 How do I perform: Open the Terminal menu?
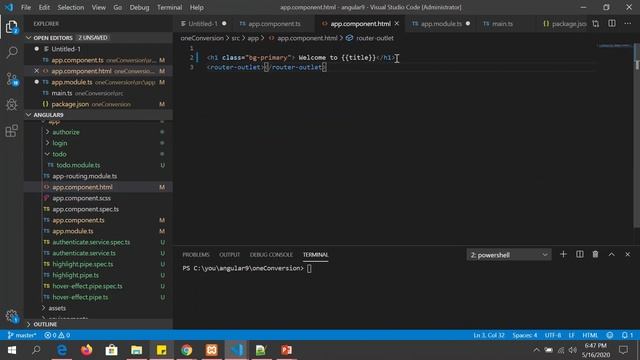pos(169,7)
